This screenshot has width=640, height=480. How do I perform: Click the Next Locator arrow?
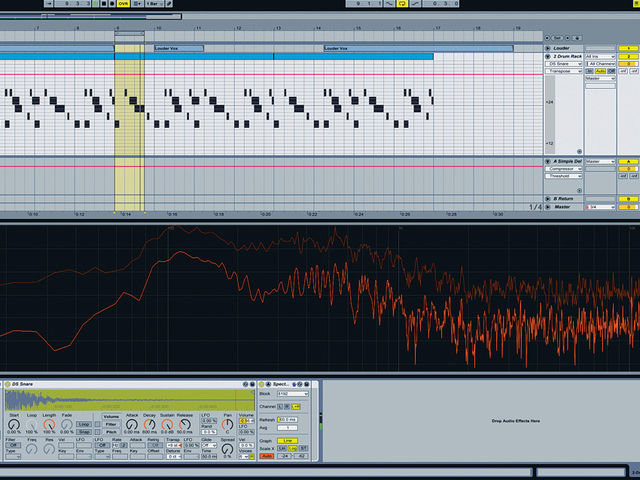(x=567, y=38)
